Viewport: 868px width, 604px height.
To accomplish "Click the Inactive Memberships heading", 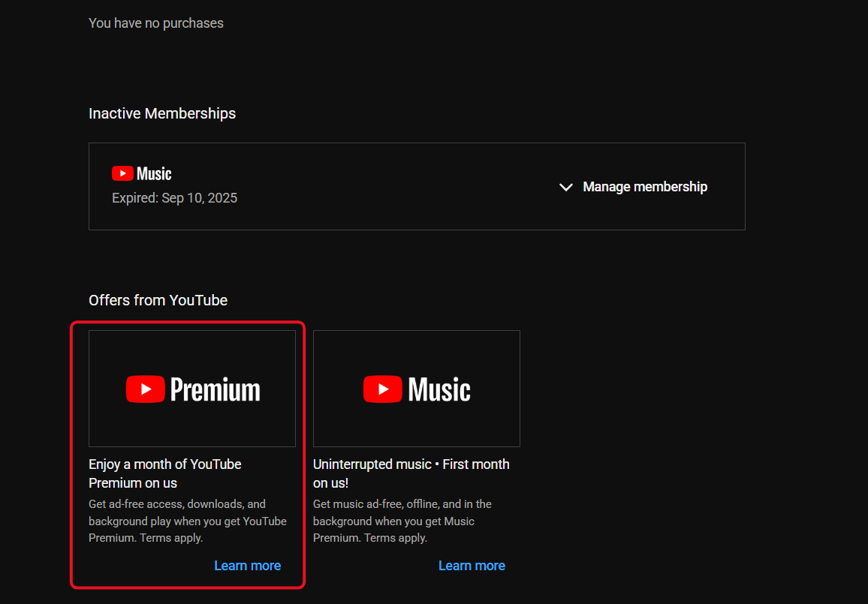I will coord(162,113).
